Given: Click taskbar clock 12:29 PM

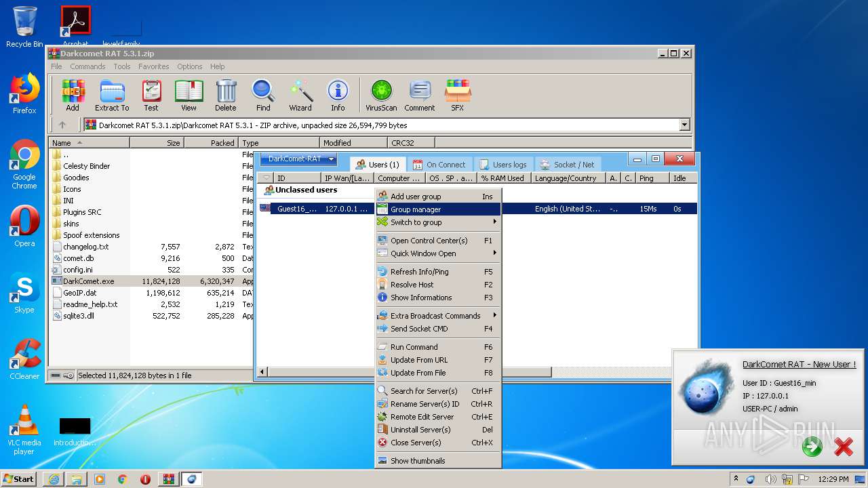Looking at the screenshot, I should (x=833, y=479).
